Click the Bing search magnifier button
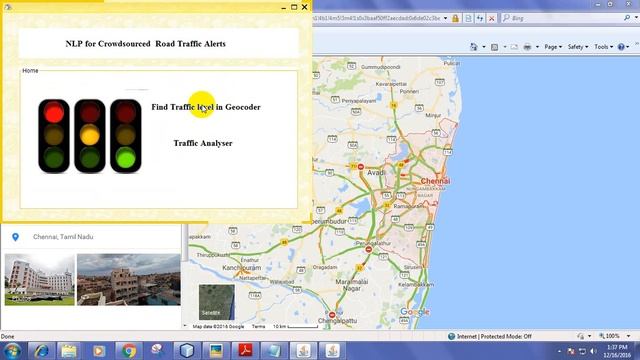This screenshot has width=640, height=360. coord(627,18)
